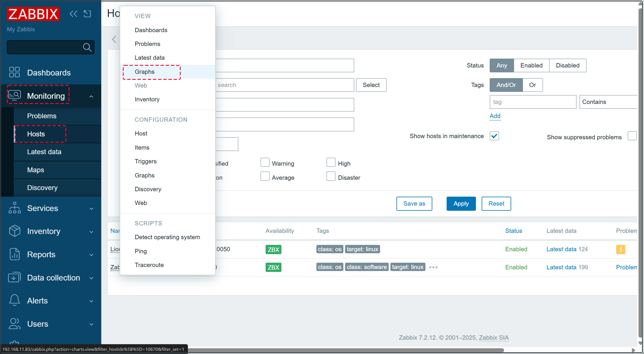This screenshot has height=354, width=644.
Task: Click the tag name input field
Action: (x=533, y=102)
